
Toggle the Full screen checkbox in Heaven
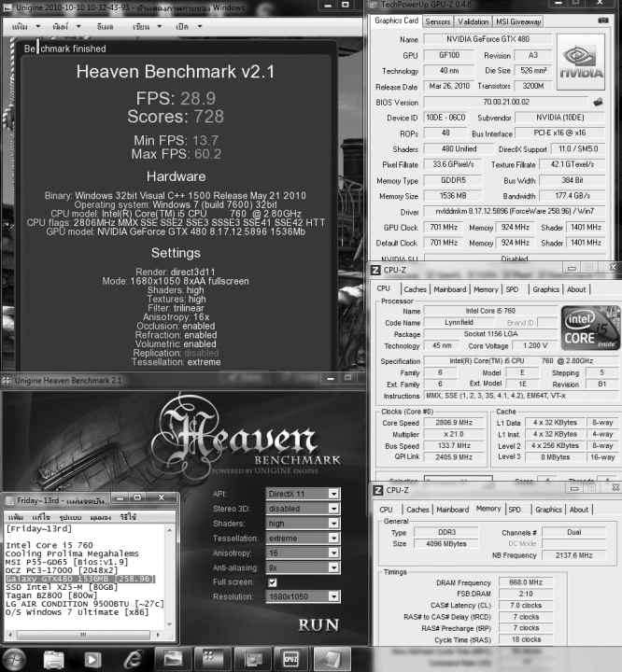pos(273,582)
